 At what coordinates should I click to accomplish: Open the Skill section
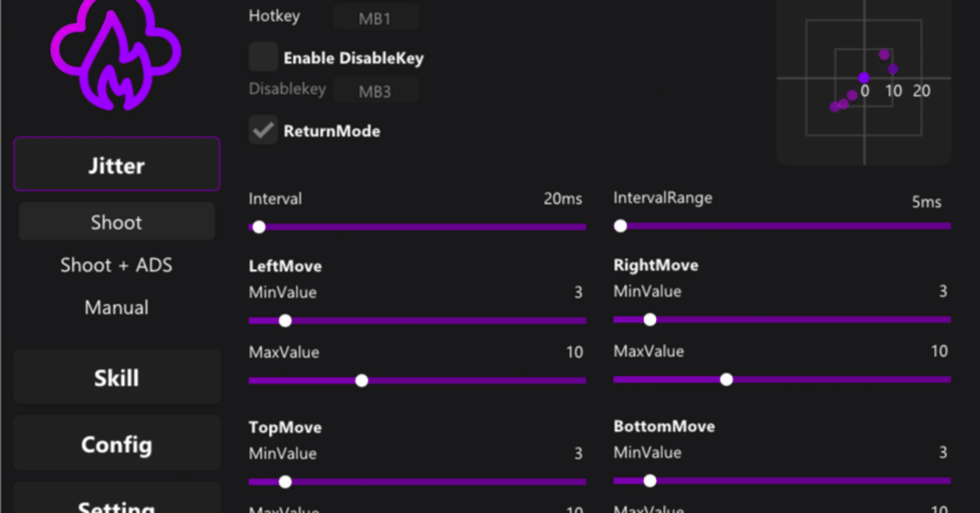coord(116,377)
